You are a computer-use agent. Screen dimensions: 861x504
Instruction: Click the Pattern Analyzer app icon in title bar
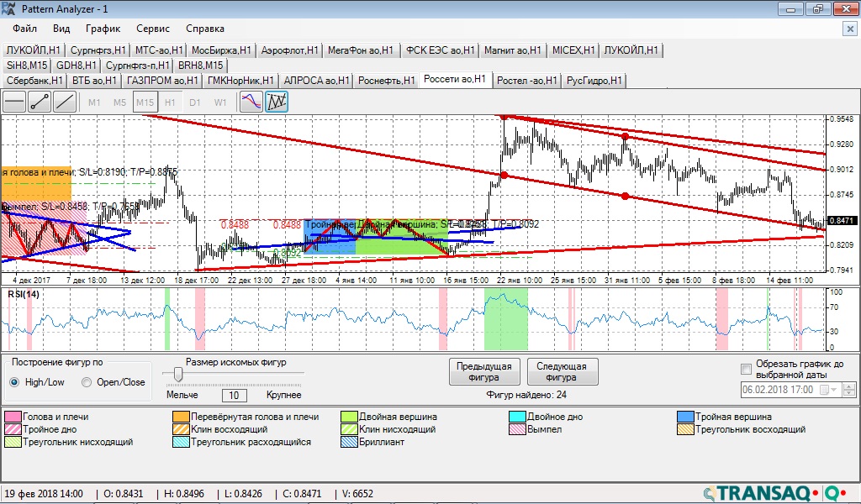pos(8,8)
